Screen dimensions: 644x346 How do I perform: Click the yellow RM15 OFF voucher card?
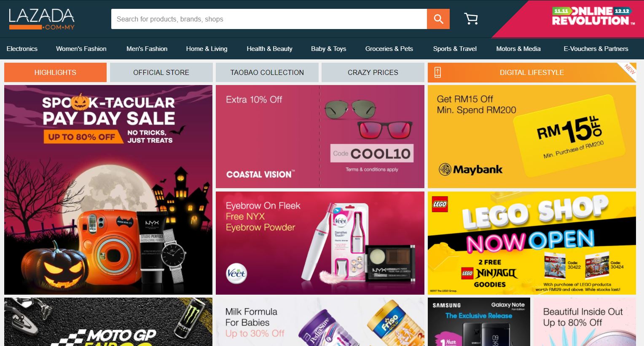point(569,137)
